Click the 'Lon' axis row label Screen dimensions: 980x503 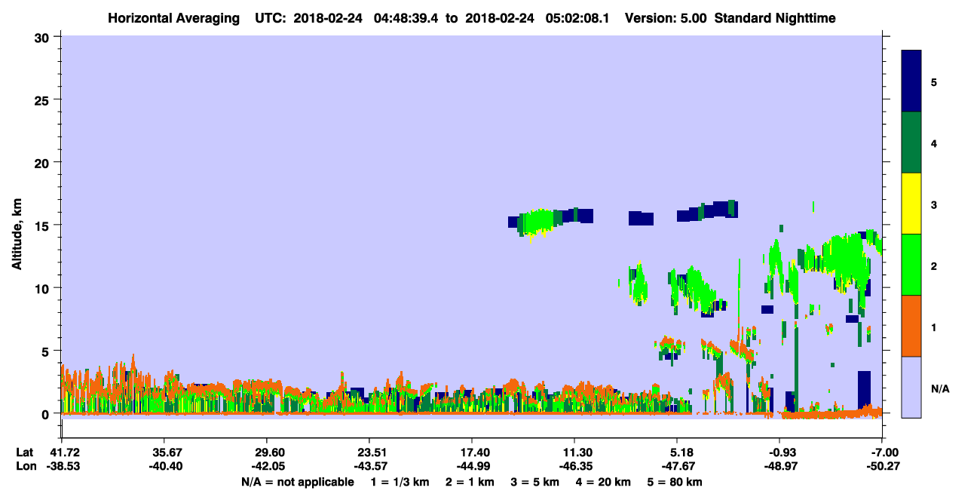pos(25,466)
